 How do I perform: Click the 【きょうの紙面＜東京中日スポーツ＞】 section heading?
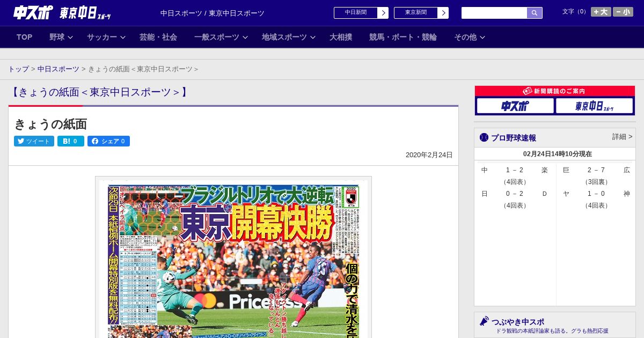tap(99, 92)
